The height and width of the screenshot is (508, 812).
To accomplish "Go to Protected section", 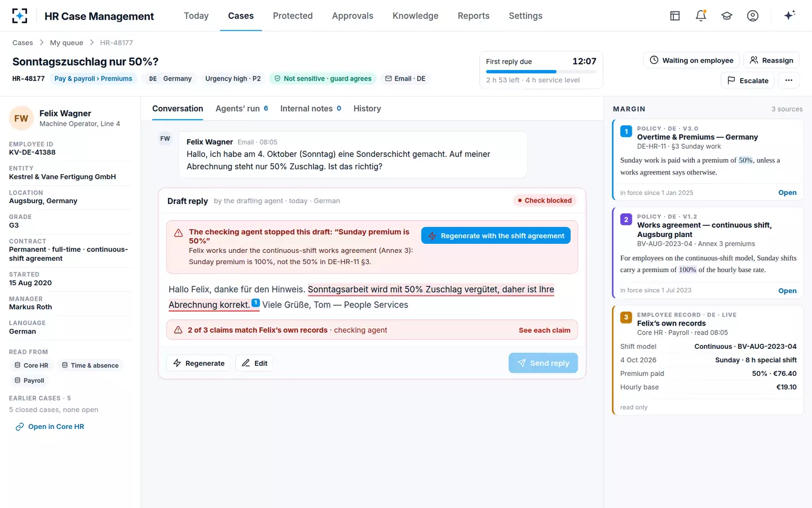I will (293, 16).
